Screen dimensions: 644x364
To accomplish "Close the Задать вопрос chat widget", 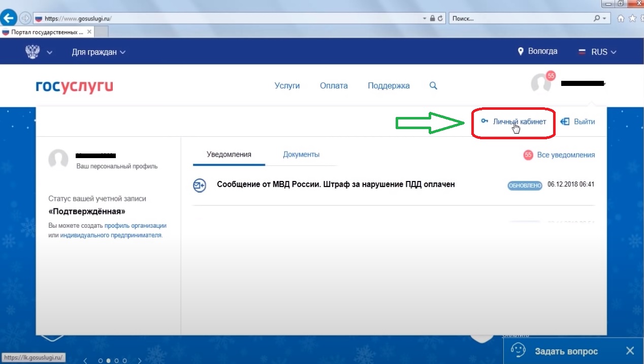I will point(630,351).
